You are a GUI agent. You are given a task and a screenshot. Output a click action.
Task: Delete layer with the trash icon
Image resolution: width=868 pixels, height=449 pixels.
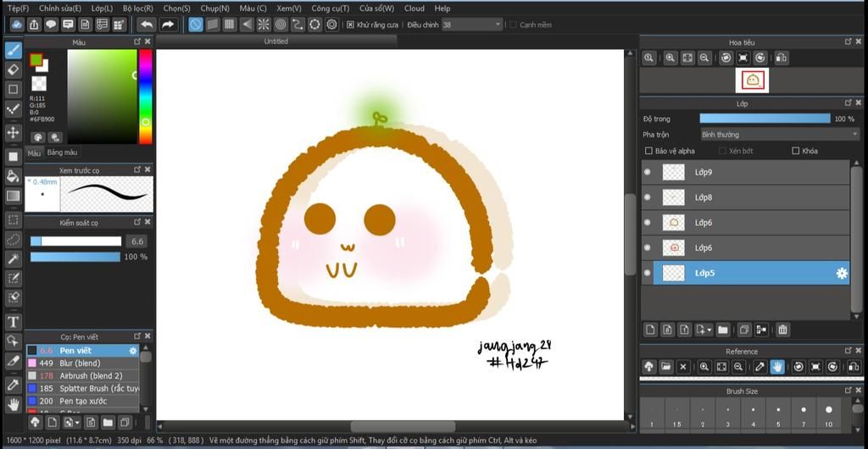pos(782,330)
